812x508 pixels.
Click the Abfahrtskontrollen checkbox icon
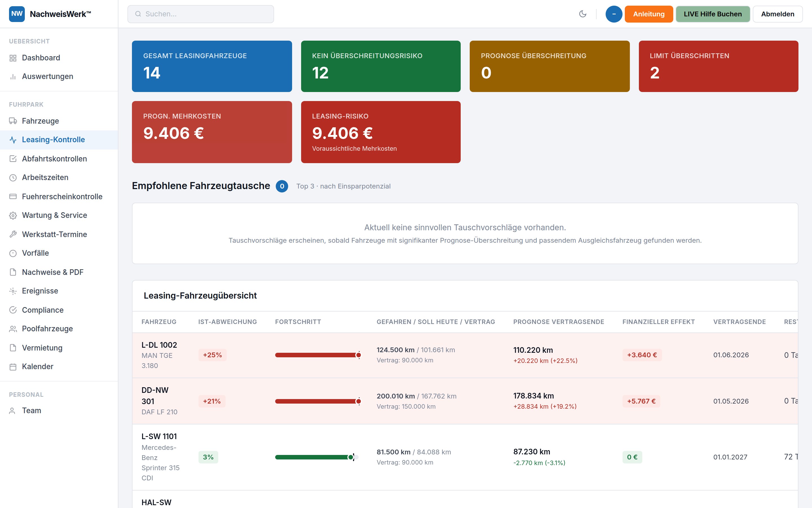(13, 159)
